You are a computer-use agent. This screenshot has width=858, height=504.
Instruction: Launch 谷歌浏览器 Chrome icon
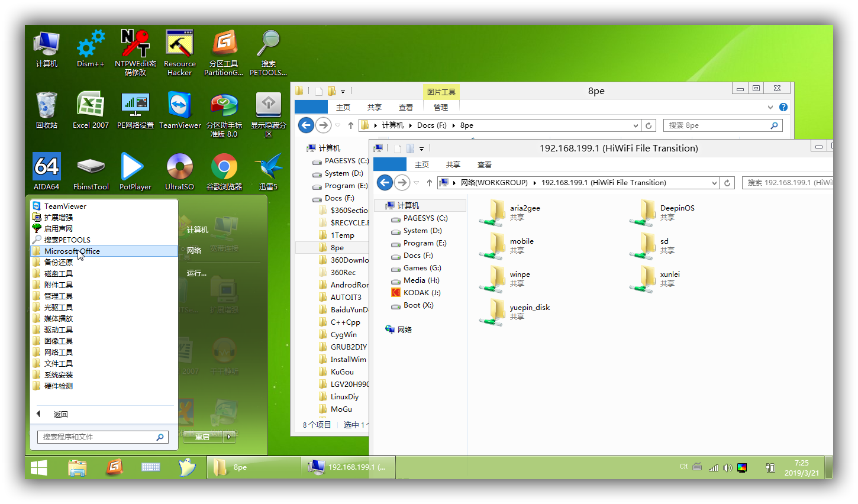tap(224, 172)
